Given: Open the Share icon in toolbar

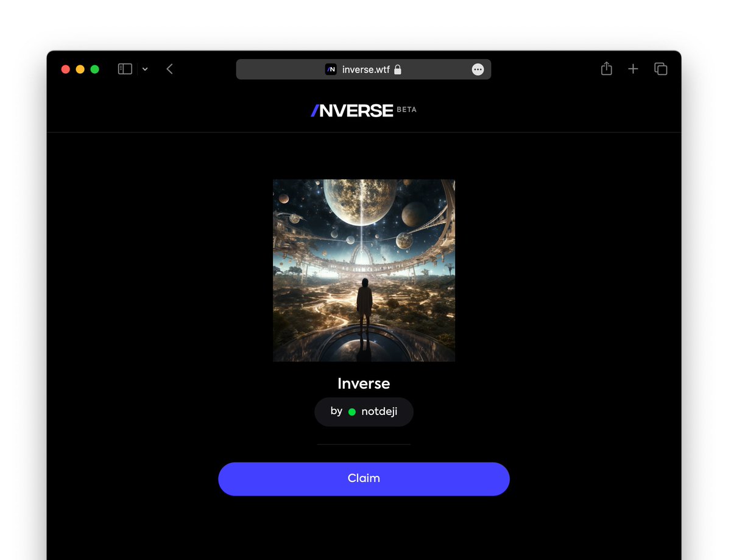Looking at the screenshot, I should (606, 69).
